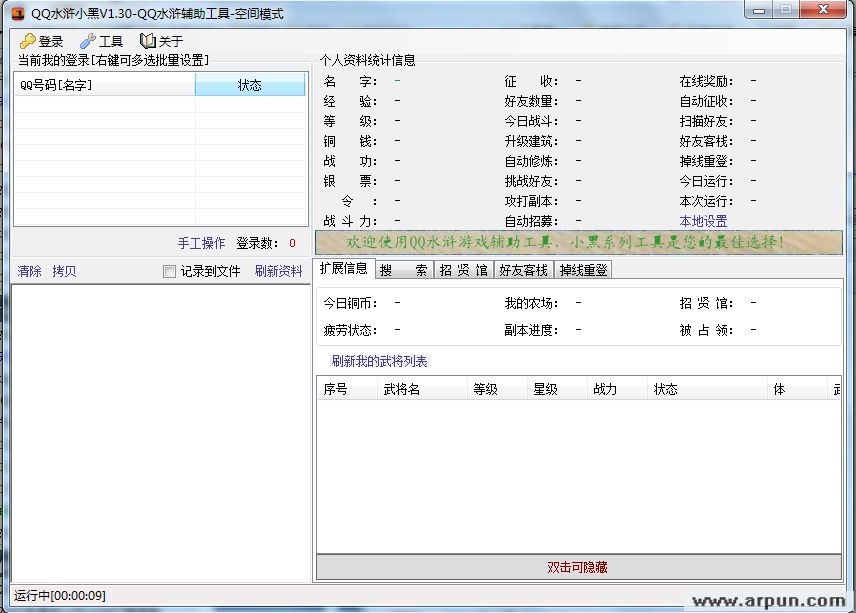Click the 手工操作 link
This screenshot has width=856, height=613.
coord(201,243)
